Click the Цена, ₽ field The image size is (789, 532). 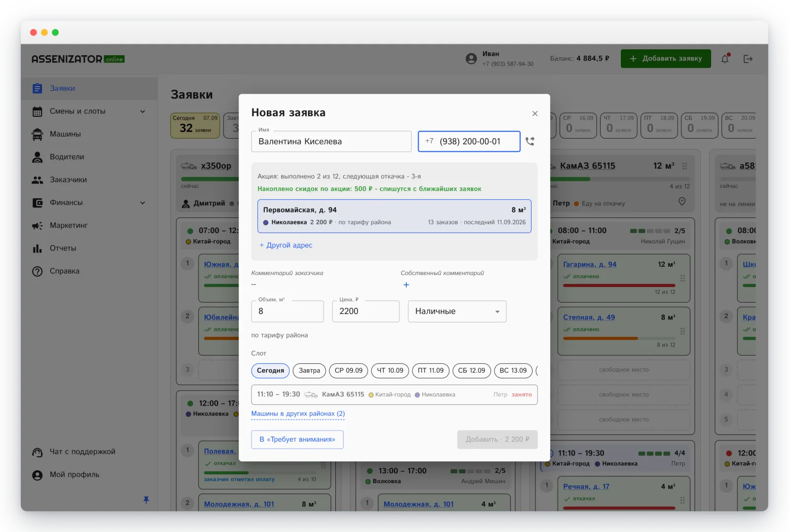(x=366, y=312)
